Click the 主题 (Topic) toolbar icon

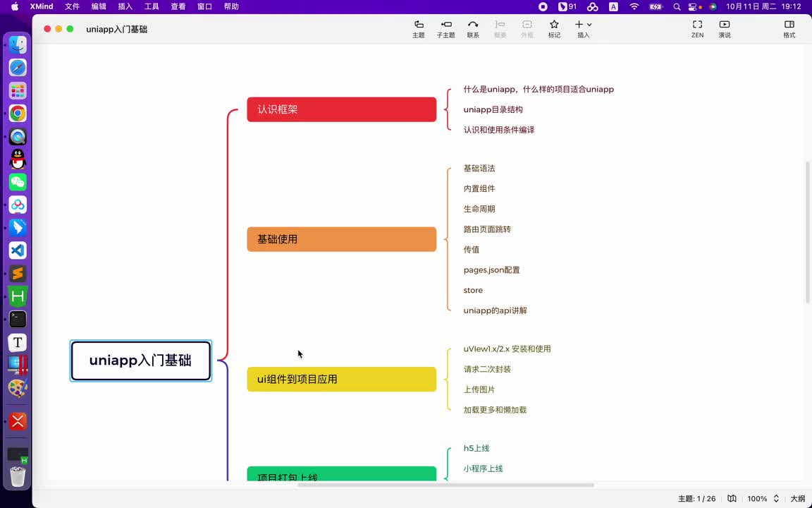(419, 29)
